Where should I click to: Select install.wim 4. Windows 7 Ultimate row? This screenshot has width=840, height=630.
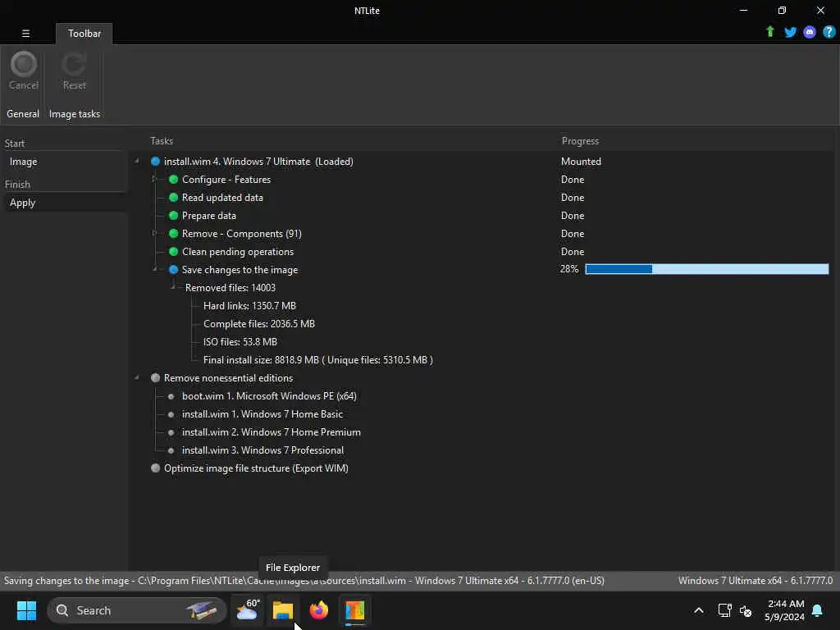click(258, 162)
